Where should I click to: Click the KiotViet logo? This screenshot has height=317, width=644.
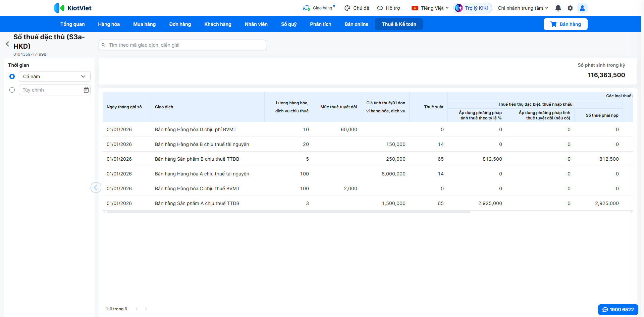[x=73, y=8]
